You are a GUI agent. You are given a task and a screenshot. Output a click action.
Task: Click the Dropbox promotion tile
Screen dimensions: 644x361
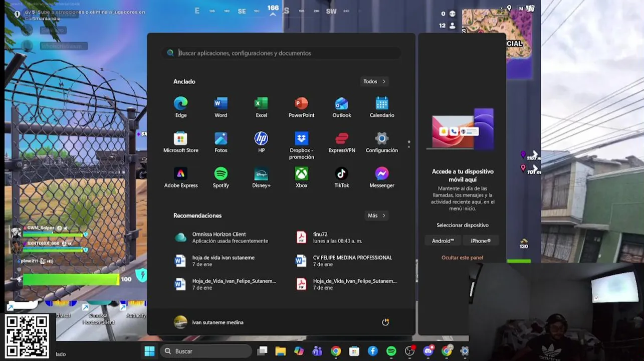point(301,145)
